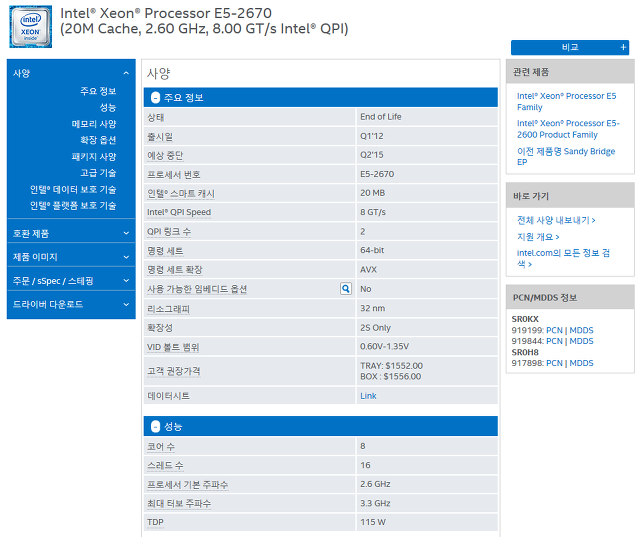Viewport: 640px width, 537px height.
Task: Click the 프로세서 번호 label
Action: (x=173, y=175)
